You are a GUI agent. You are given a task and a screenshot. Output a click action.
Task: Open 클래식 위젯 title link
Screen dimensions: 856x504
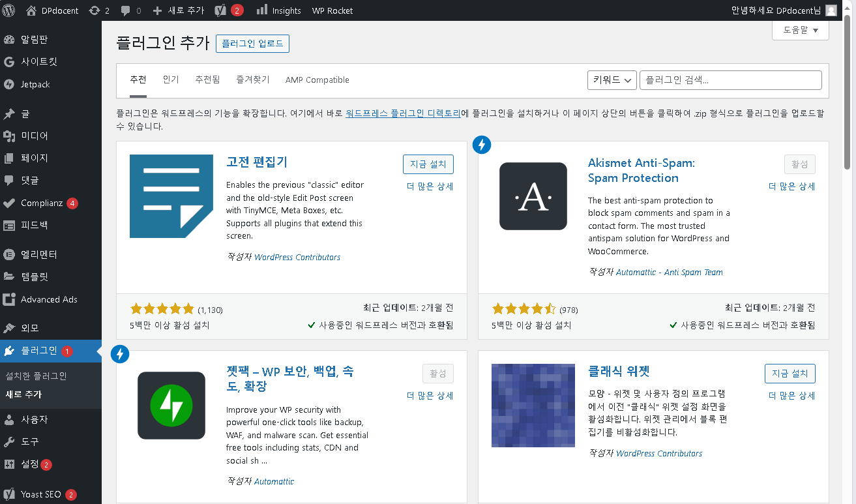point(619,372)
